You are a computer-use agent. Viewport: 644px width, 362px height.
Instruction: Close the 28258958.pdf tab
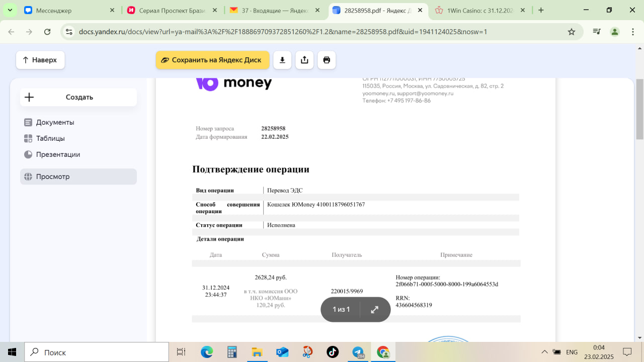pos(419,10)
